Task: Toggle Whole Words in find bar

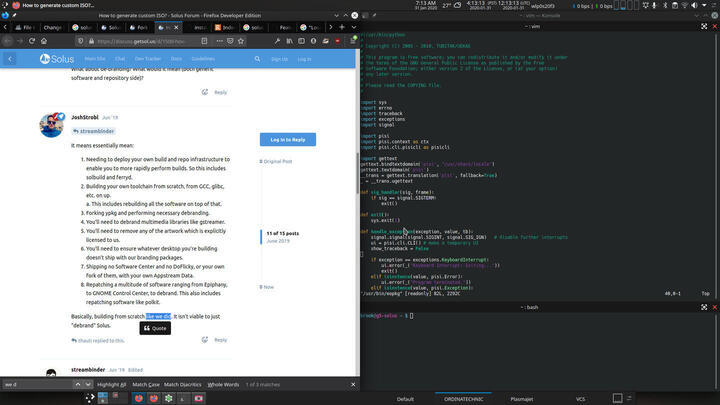Action: (x=223, y=384)
